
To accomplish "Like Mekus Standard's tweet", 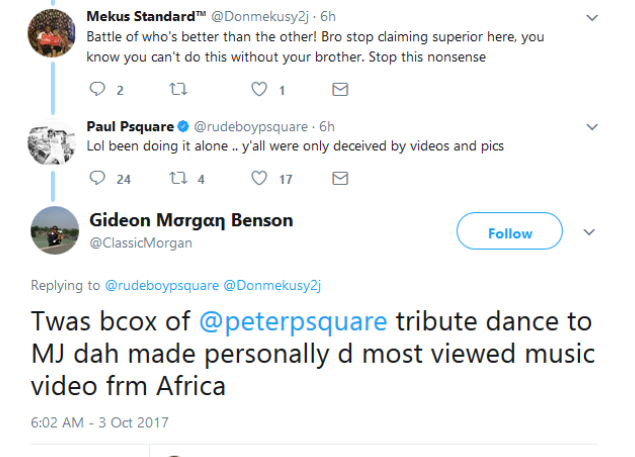I will 259,90.
